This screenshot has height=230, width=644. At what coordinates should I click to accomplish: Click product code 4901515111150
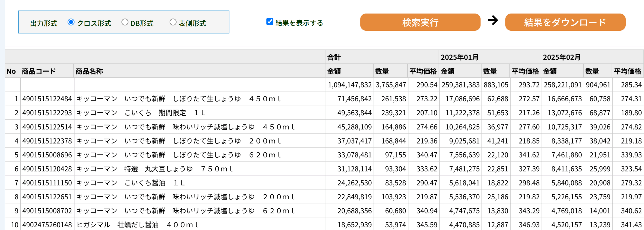(47, 183)
